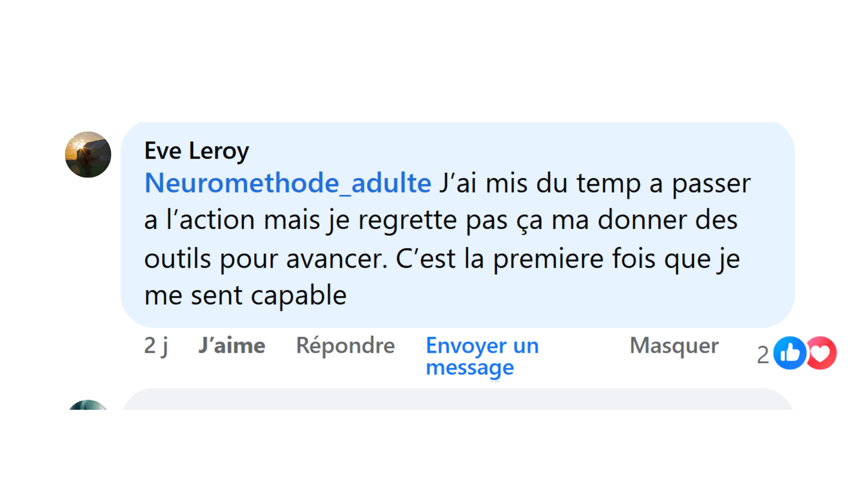
Task: Click "outils pour avancer" in the comment
Action: pyautogui.click(x=265, y=258)
